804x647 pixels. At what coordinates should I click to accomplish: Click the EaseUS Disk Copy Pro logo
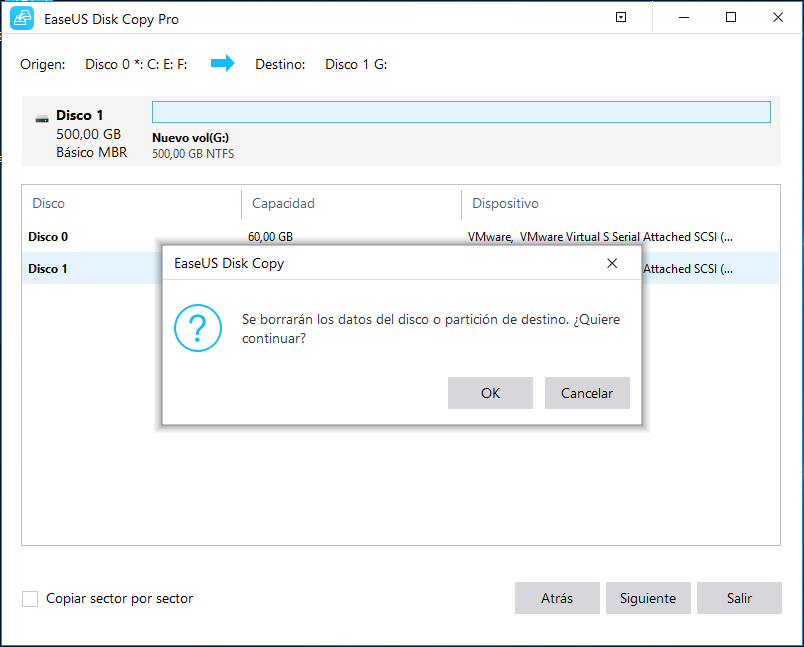[22, 19]
